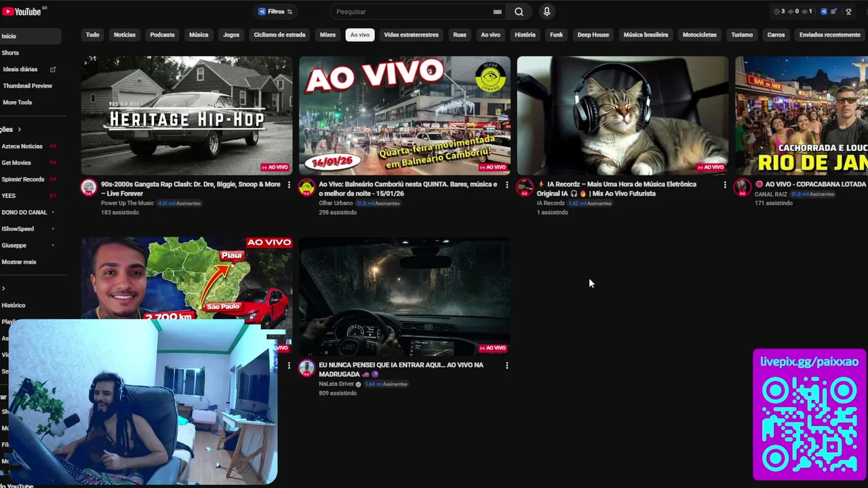
Task: Open IA Recordz channel avatar
Action: tap(525, 188)
